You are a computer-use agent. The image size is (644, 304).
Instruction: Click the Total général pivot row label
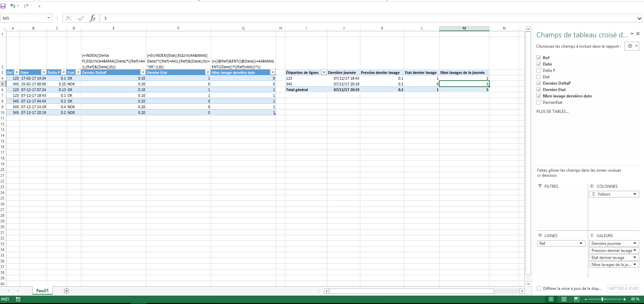[x=297, y=90]
